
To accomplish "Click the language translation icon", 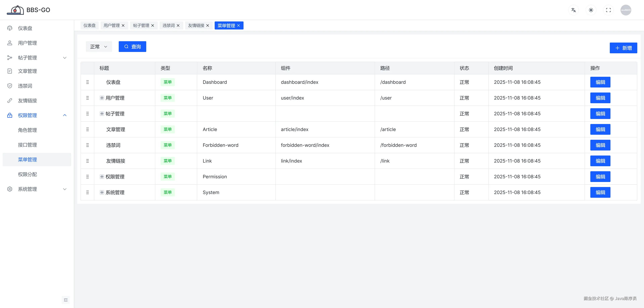I will 573,10.
